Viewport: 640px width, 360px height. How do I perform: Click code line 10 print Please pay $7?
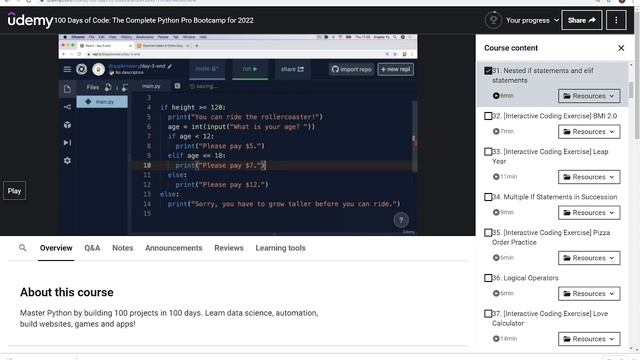pyautogui.click(x=221, y=165)
